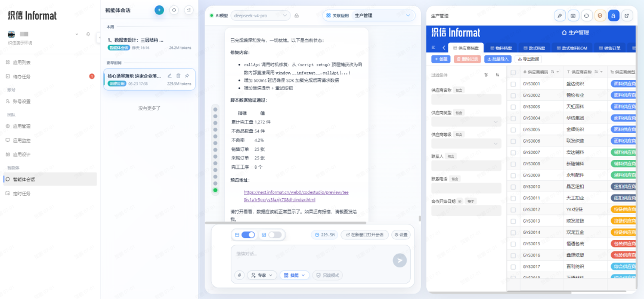Switch to the 款式档案 tab

[x=532, y=48]
